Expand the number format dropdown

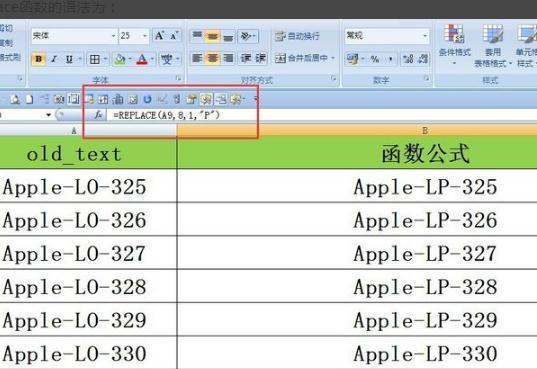click(387, 36)
